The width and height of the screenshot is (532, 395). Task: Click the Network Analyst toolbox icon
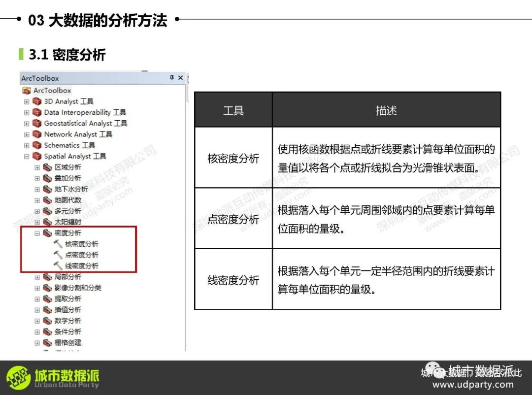pos(36,134)
